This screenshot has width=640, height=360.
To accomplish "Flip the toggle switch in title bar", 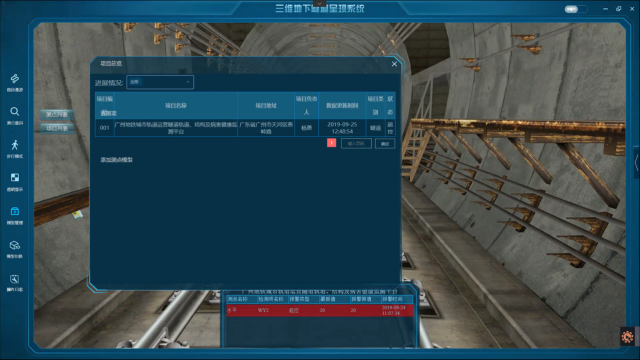I will (576, 9).
